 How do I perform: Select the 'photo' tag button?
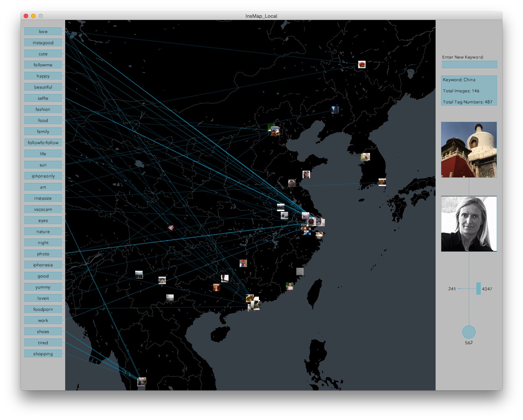[43, 254]
